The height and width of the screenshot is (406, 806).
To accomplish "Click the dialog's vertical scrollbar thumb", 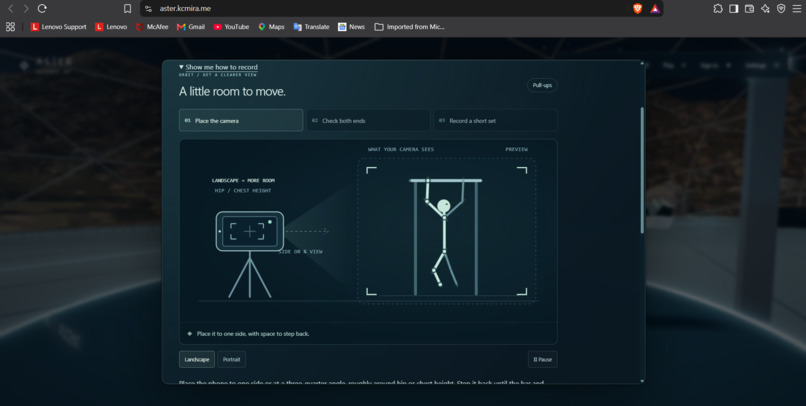I will click(642, 170).
